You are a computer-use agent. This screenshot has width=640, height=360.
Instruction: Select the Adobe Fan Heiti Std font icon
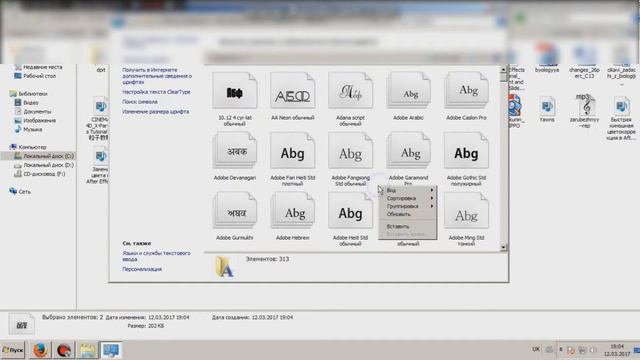point(293,151)
